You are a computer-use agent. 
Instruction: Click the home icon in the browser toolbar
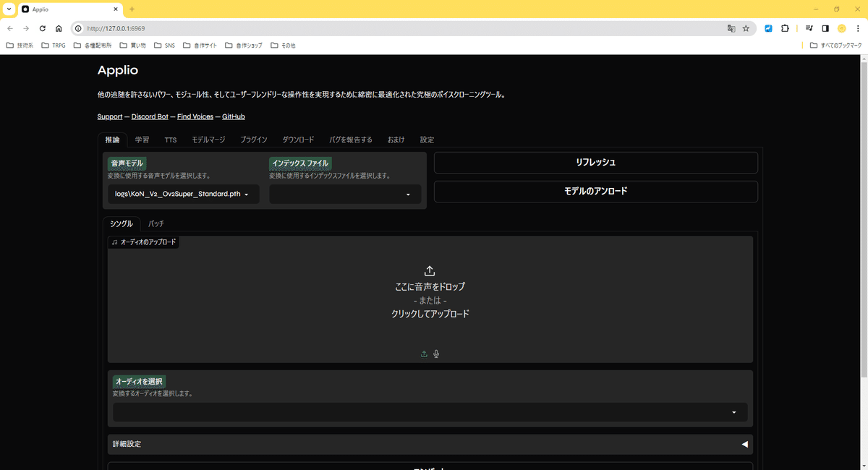click(x=59, y=28)
